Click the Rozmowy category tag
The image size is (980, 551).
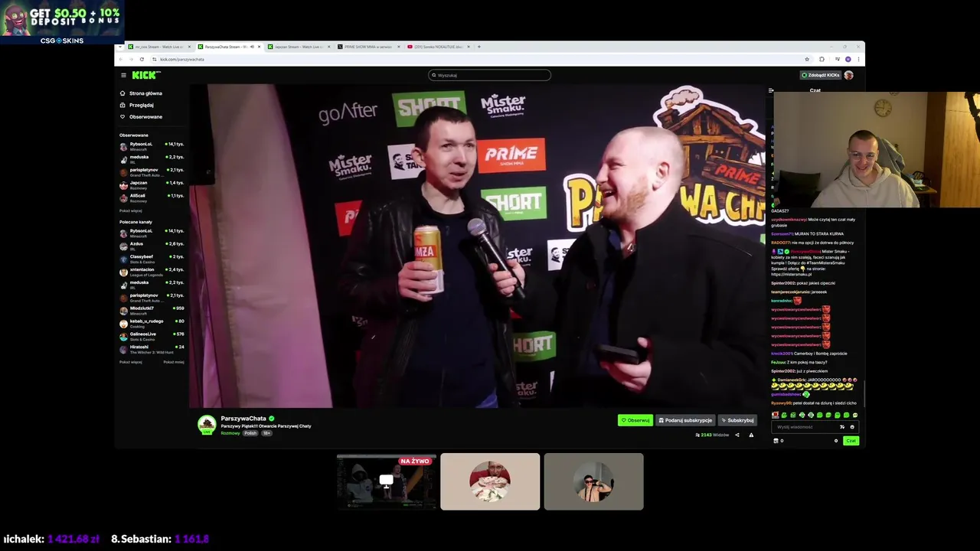(230, 433)
